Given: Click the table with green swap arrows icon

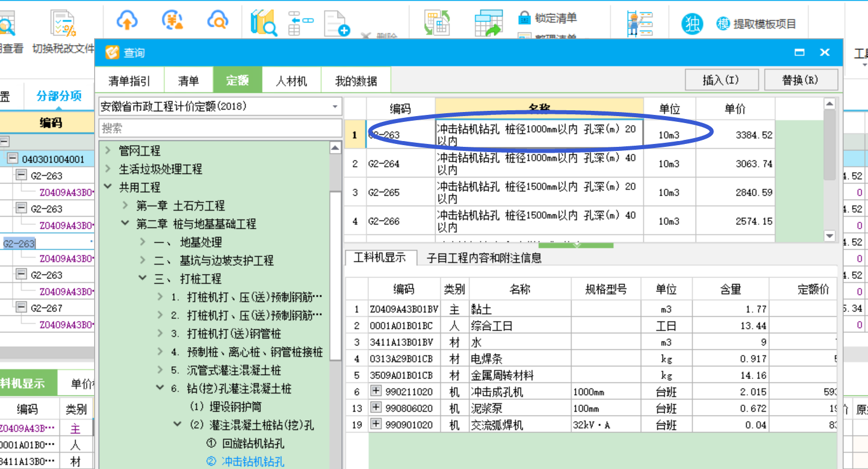Looking at the screenshot, I should (437, 22).
